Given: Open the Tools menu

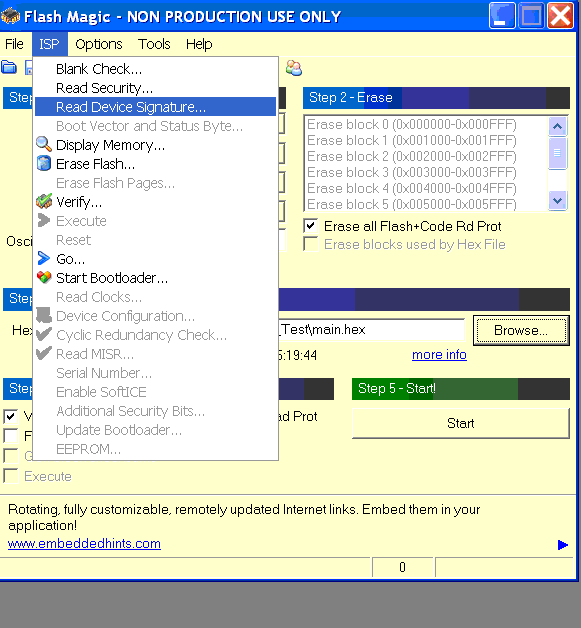Looking at the screenshot, I should coord(154,44).
